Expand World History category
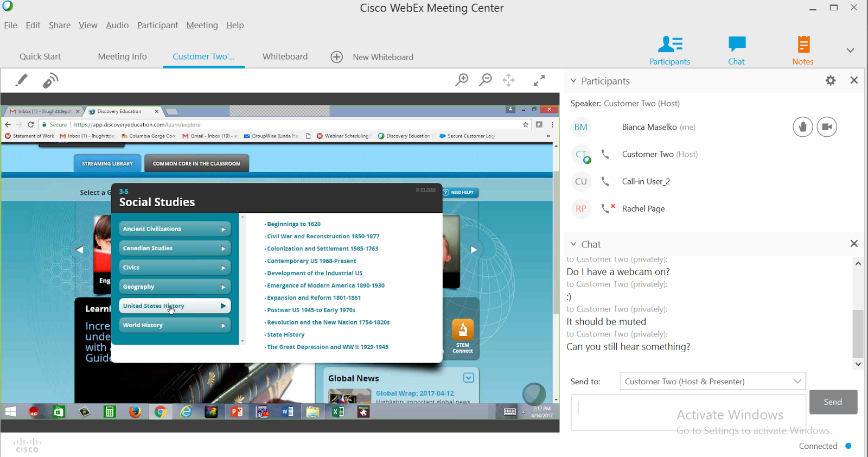The image size is (868, 457). (175, 325)
